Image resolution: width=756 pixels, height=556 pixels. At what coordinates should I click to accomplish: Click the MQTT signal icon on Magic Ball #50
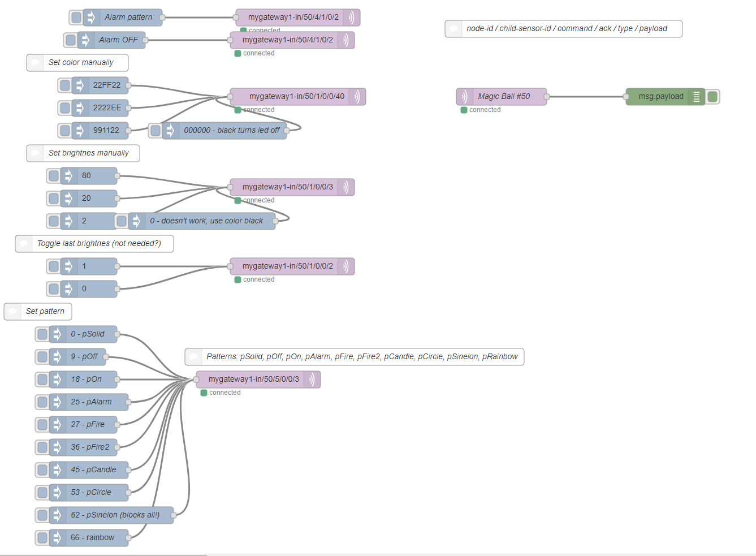pyautogui.click(x=464, y=97)
